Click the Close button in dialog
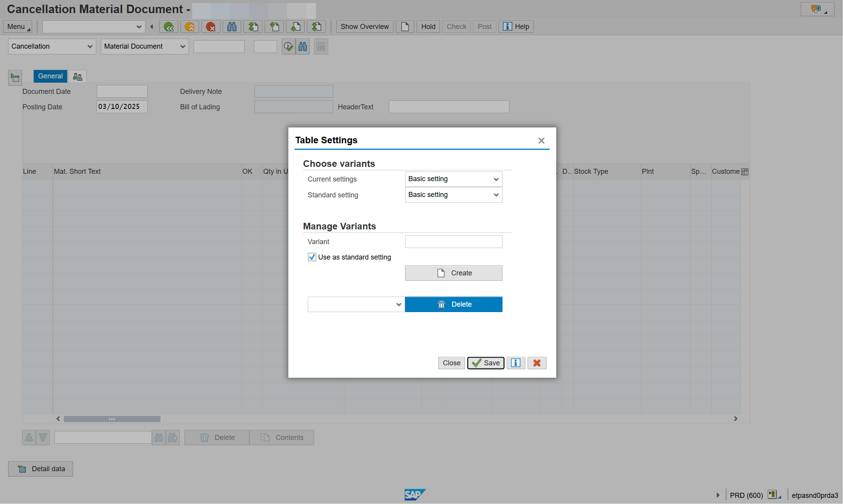The image size is (843, 504). click(x=451, y=363)
